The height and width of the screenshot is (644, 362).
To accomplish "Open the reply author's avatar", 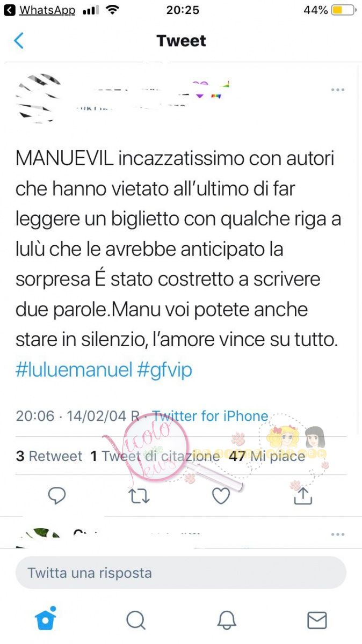I will tap(37, 538).
